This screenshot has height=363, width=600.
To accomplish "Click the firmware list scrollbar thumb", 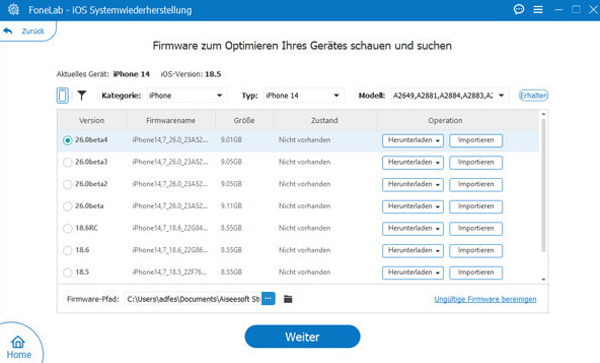I will pyautogui.click(x=543, y=185).
